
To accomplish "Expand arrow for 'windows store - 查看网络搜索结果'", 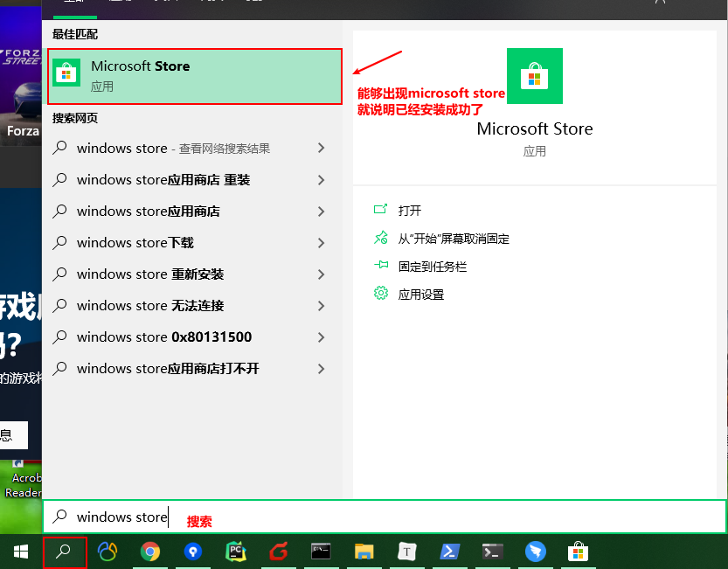I will pos(321,149).
